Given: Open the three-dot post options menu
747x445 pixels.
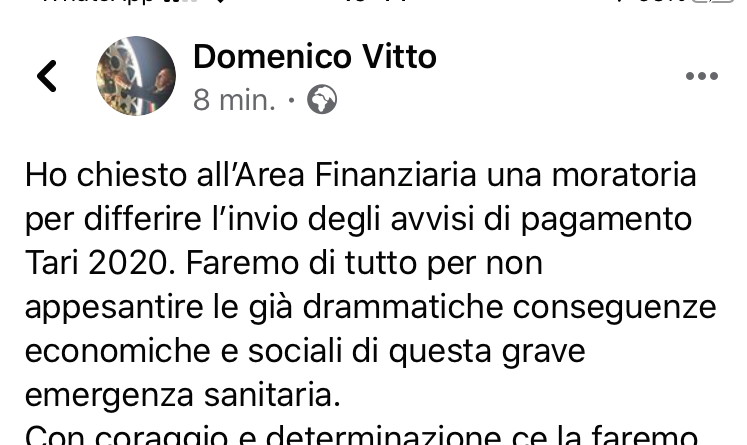Looking at the screenshot, I should 702,76.
